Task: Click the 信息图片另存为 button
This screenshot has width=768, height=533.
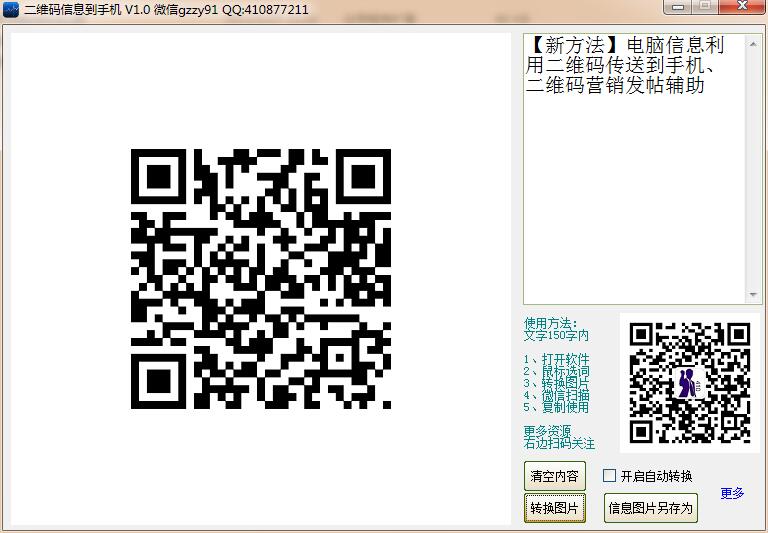Action: click(650, 508)
